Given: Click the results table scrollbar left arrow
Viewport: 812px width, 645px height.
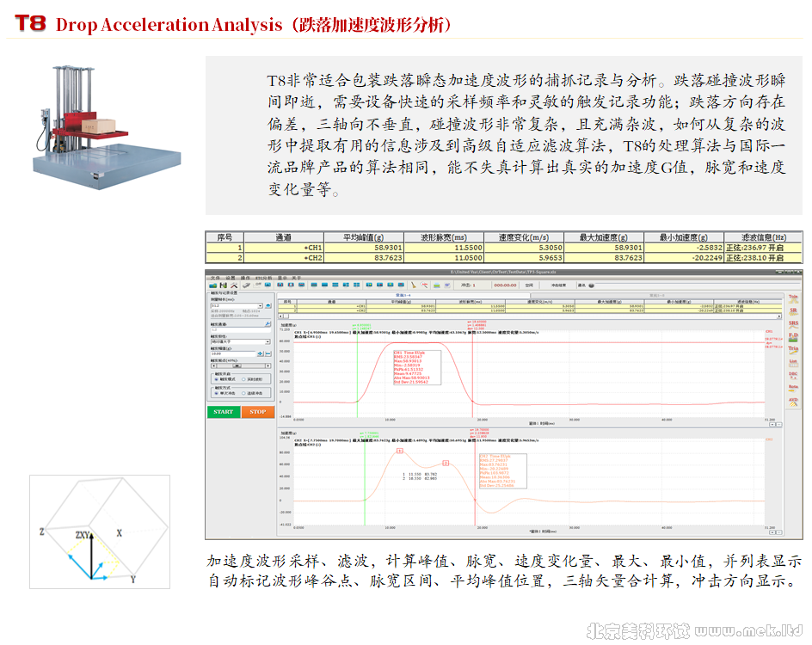Looking at the screenshot, I should (280, 316).
